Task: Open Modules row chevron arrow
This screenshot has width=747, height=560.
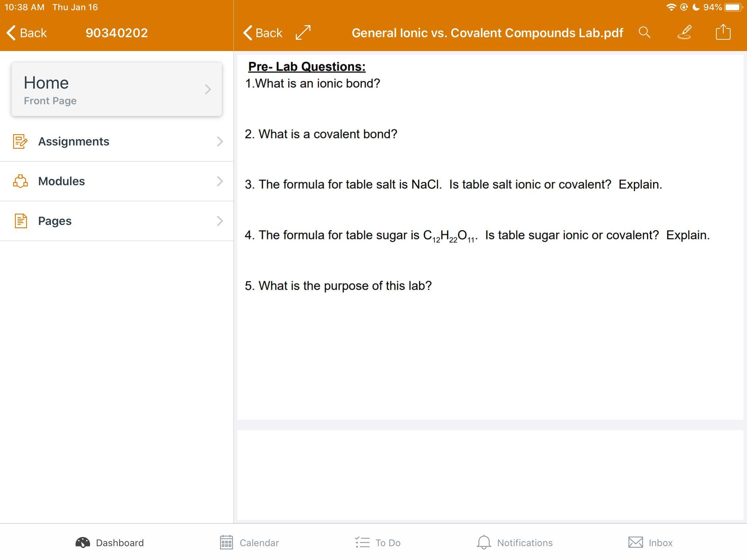Action: pyautogui.click(x=220, y=181)
